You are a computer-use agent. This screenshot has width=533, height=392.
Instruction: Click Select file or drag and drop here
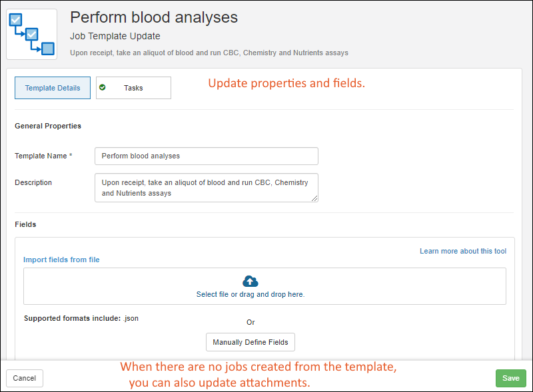coord(251,294)
